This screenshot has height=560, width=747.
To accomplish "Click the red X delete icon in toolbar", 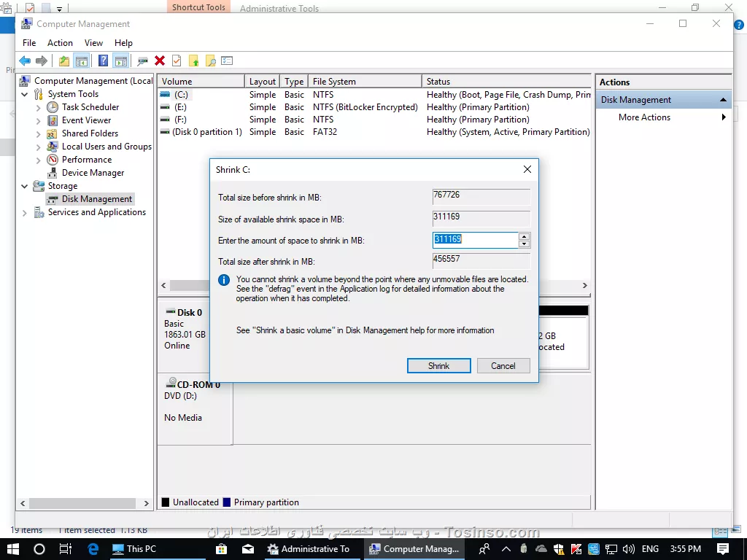I will coord(160,61).
